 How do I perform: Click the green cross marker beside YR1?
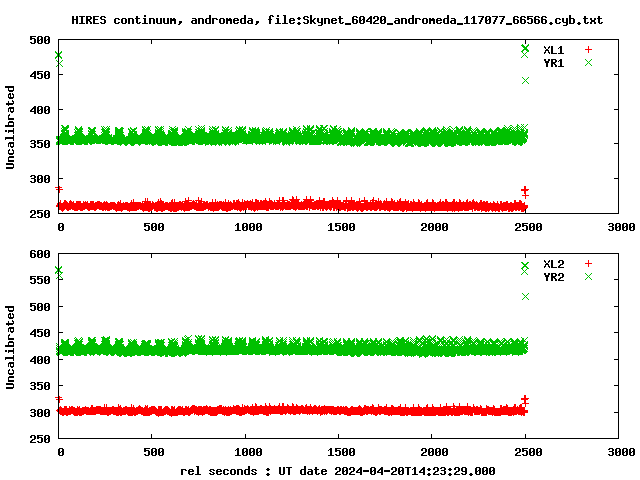click(588, 62)
